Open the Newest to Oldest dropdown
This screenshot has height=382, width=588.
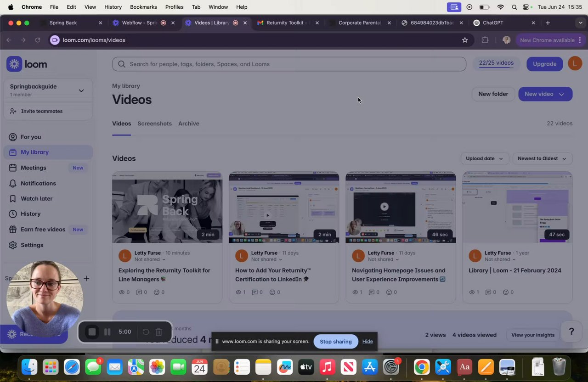[542, 158]
